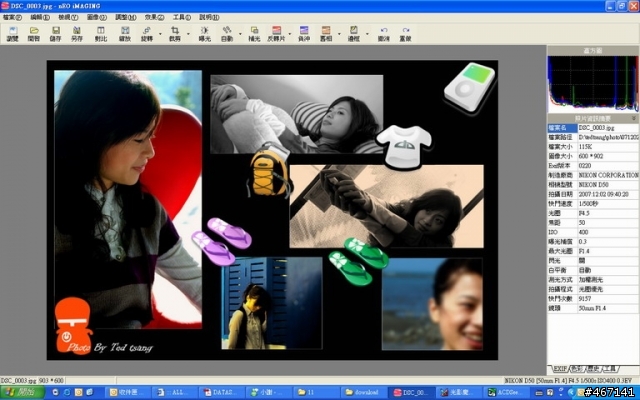Expand the 旋轉 rotate dropdown arrow
The height and width of the screenshot is (400, 640).
pos(160,34)
